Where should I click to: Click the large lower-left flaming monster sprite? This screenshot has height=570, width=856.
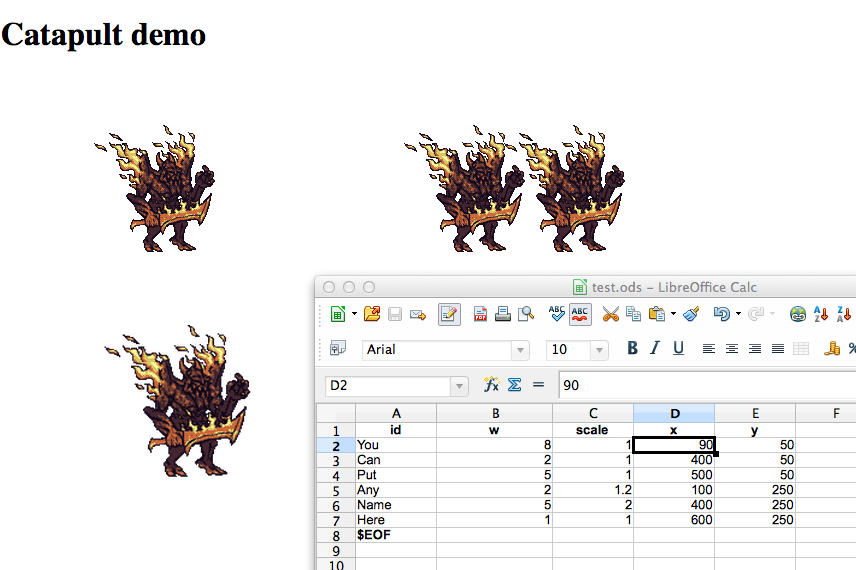(x=178, y=401)
